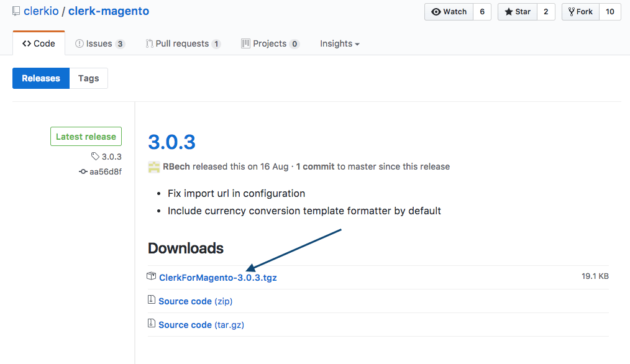Select the Releases view
630x364 pixels.
tap(40, 78)
